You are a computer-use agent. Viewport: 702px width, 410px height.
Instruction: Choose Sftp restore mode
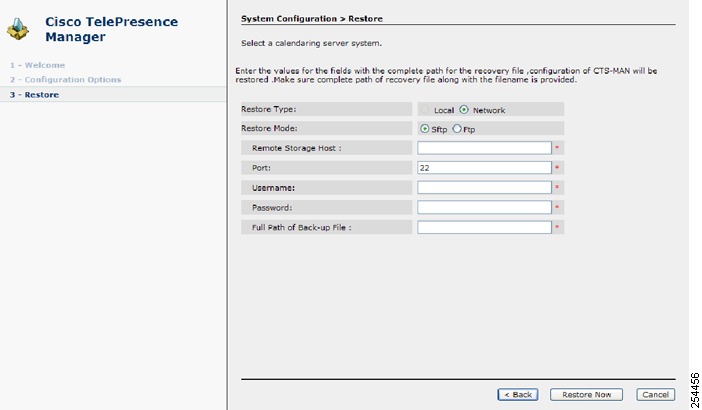424,129
